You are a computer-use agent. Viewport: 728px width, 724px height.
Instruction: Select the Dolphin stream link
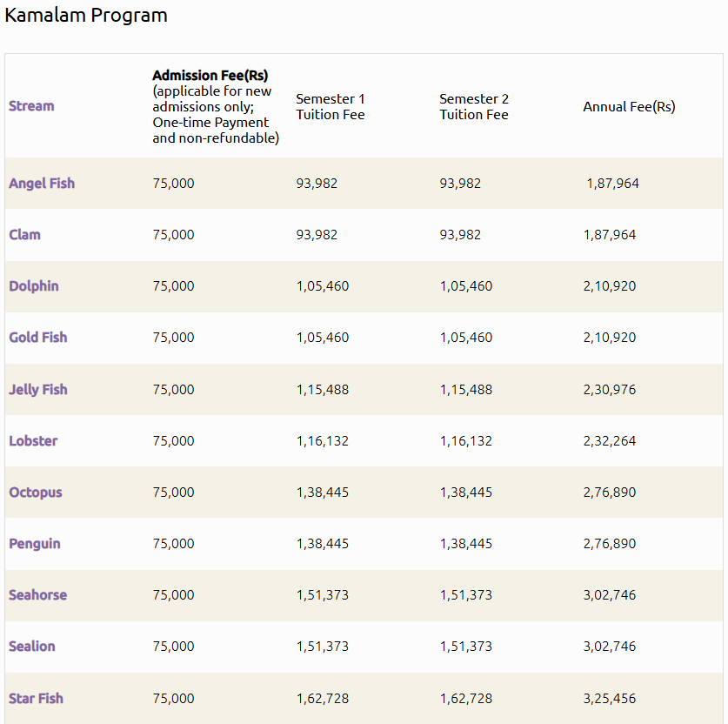[x=34, y=286]
